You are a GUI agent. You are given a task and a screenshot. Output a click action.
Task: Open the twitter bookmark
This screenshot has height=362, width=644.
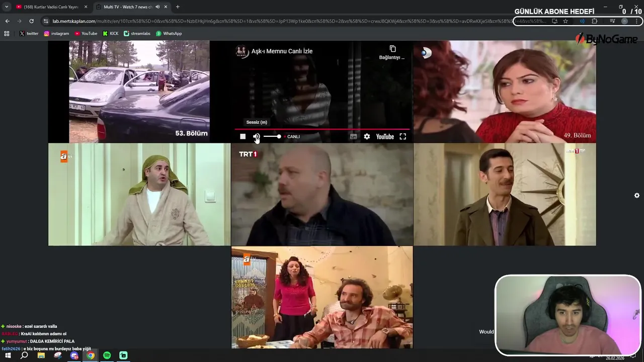[29, 33]
